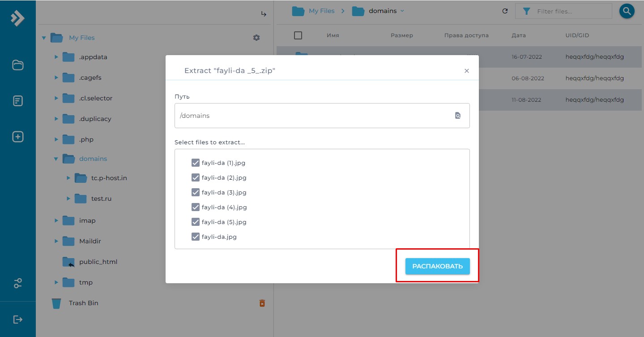This screenshot has width=644, height=337.
Task: Expand the tc.p-host.in folder
Action: tap(68, 178)
